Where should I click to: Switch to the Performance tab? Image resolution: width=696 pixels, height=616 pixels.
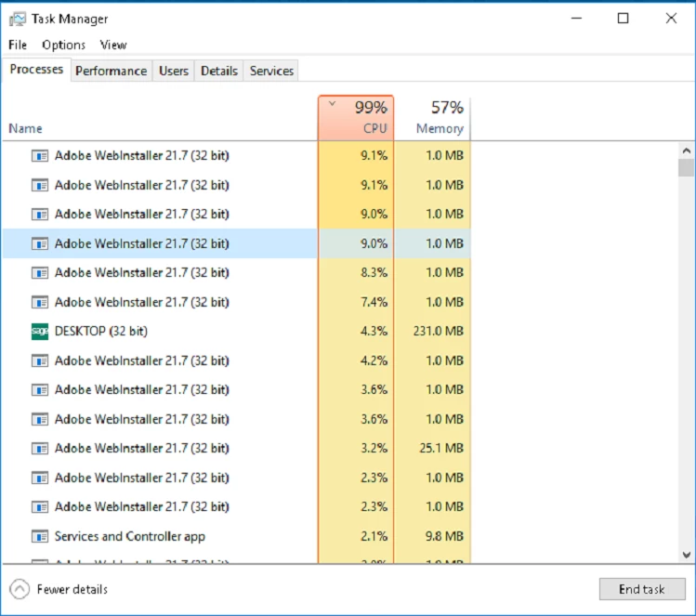point(111,71)
